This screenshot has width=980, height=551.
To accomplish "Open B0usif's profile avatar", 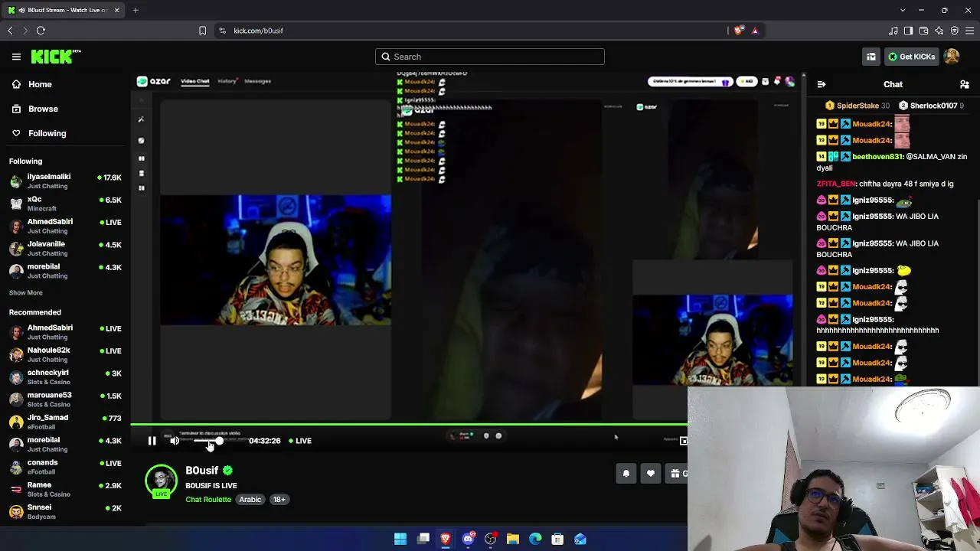I will click(161, 481).
